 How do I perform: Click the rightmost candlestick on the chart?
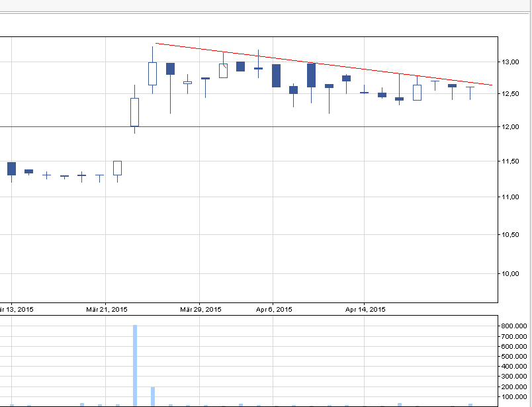[470, 88]
